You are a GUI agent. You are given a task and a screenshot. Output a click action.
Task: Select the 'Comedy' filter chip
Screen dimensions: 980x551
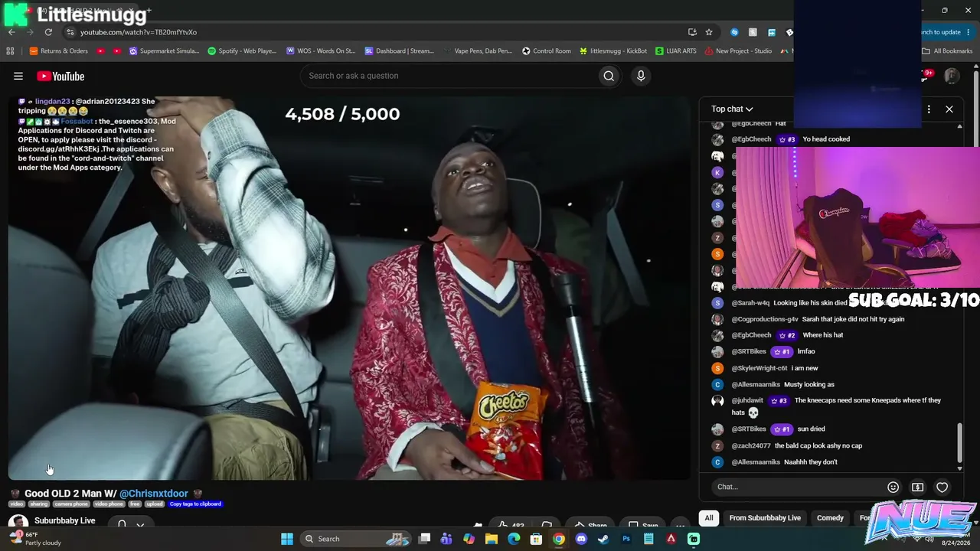(830, 518)
